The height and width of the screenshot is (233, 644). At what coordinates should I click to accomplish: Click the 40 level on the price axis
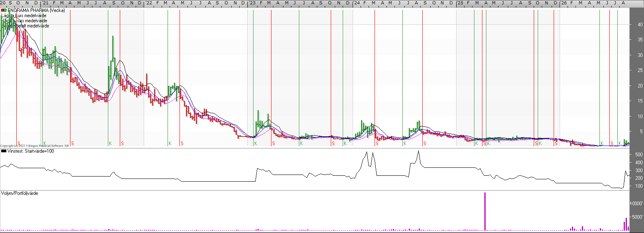pos(640,25)
